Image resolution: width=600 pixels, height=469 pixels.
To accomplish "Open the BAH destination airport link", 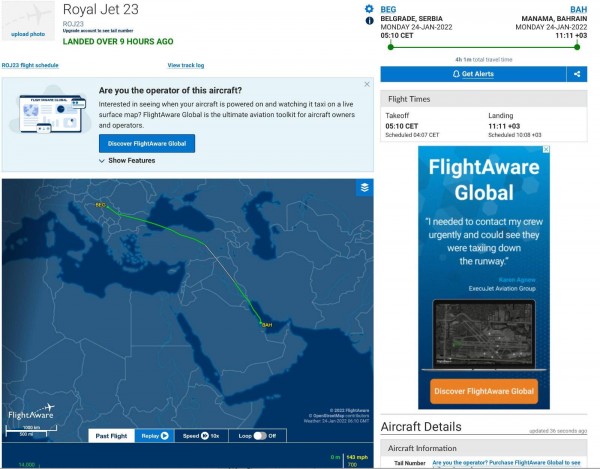I will pyautogui.click(x=578, y=8).
